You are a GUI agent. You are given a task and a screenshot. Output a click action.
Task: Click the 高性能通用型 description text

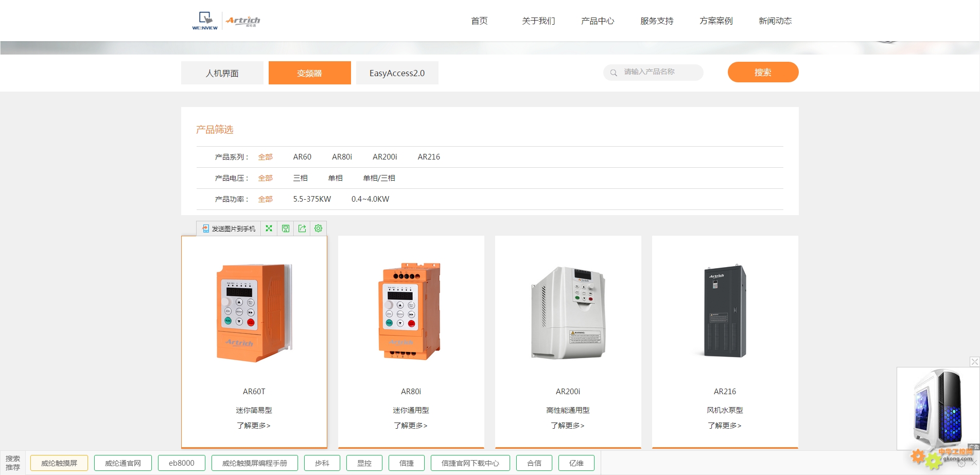568,410
